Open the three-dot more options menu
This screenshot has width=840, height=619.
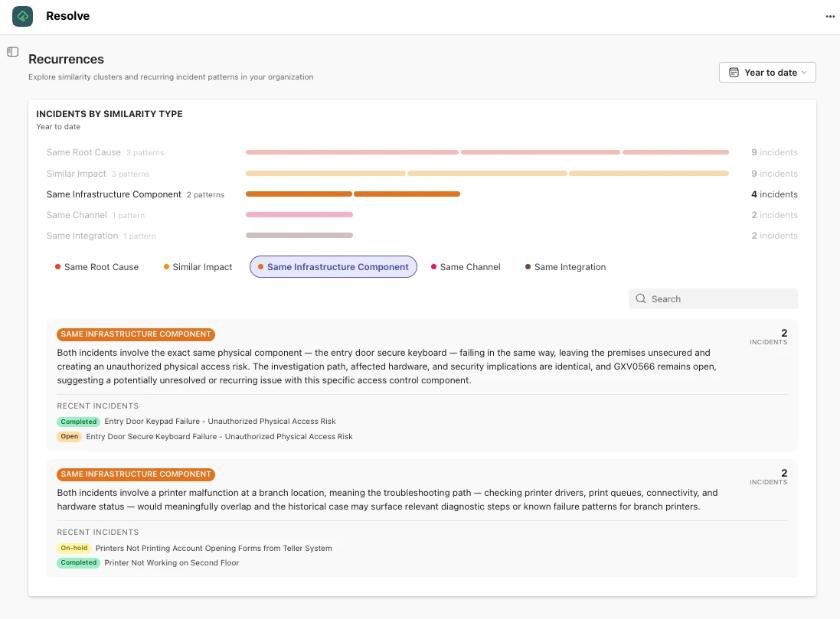click(x=830, y=17)
